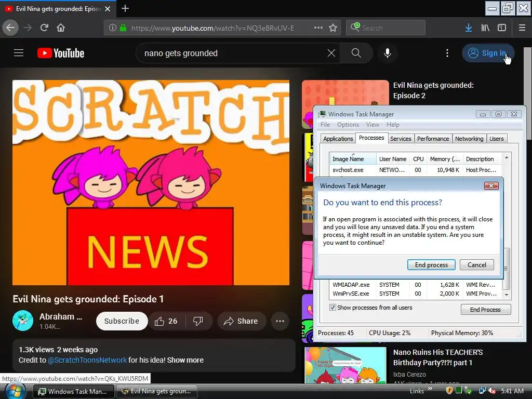Click the site information icon in address bar
The image size is (532, 399).
tap(113, 28)
